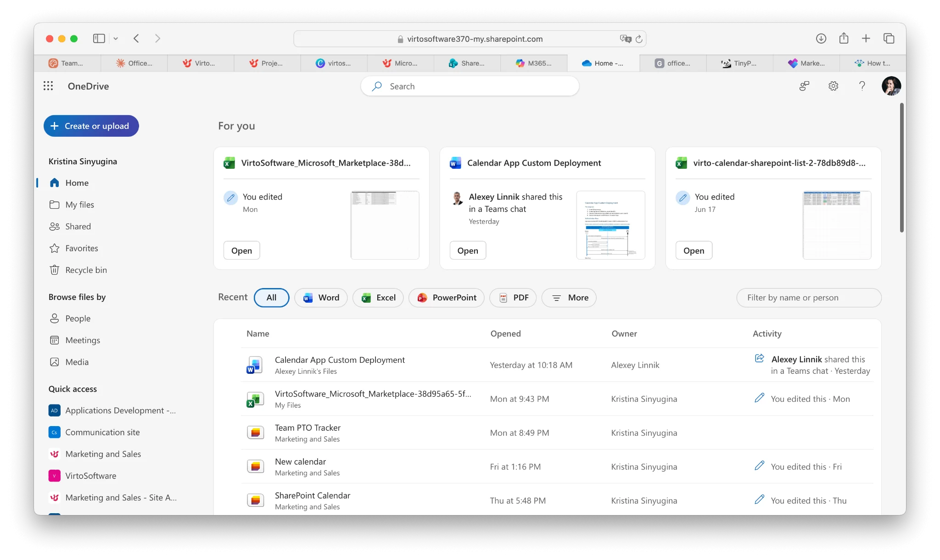Open Favorites star item

tap(73, 248)
